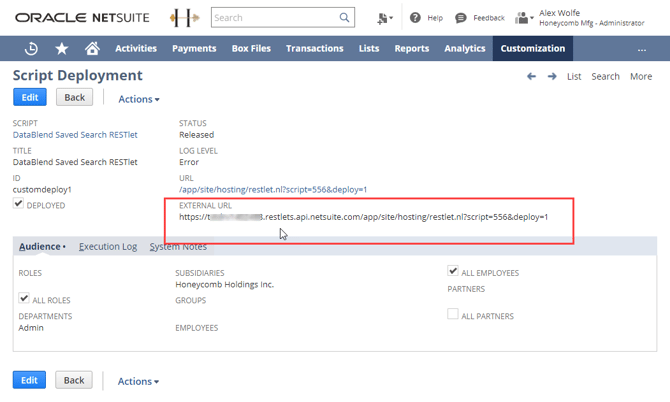Image resolution: width=670 pixels, height=402 pixels.
Task: Open the Lists menu
Action: click(369, 48)
